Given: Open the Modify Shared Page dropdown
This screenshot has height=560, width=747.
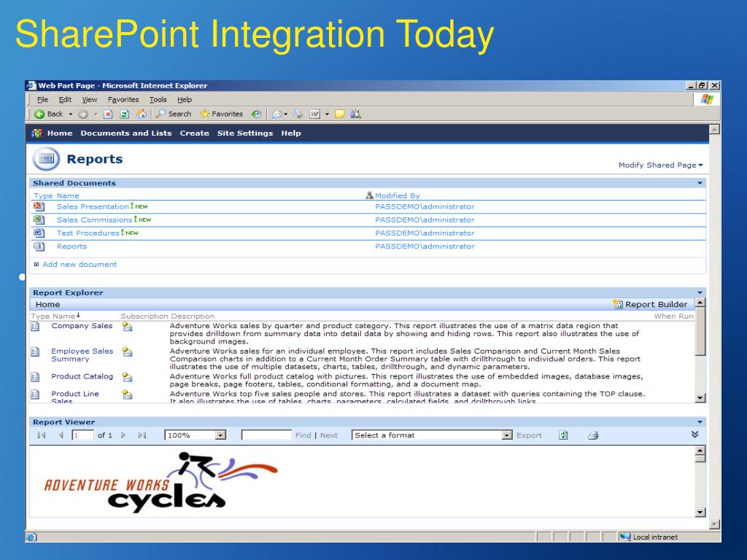Looking at the screenshot, I should point(660,166).
